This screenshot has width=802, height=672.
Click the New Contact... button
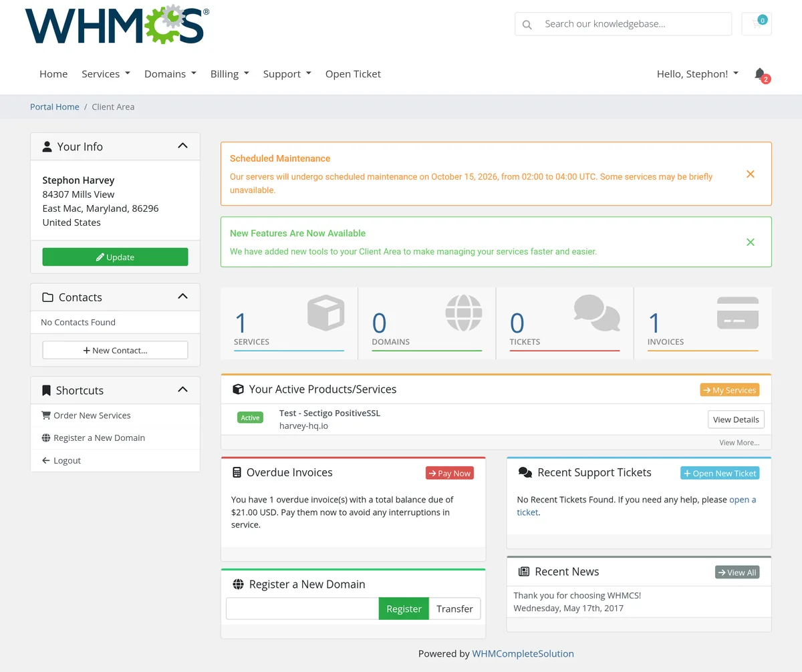coord(115,350)
